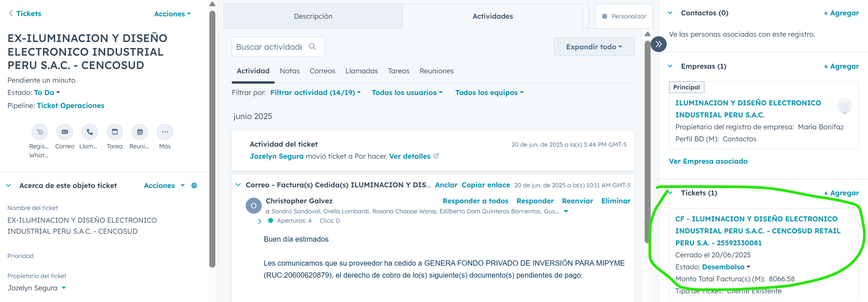Click the Tarea task icon
Screen dimensions: 868x302
(x=115, y=132)
